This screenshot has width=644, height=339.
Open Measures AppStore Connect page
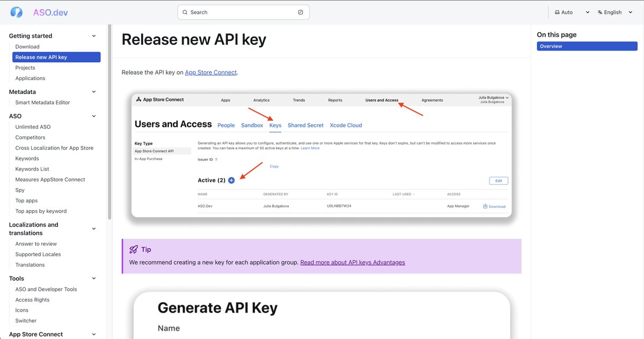click(50, 179)
